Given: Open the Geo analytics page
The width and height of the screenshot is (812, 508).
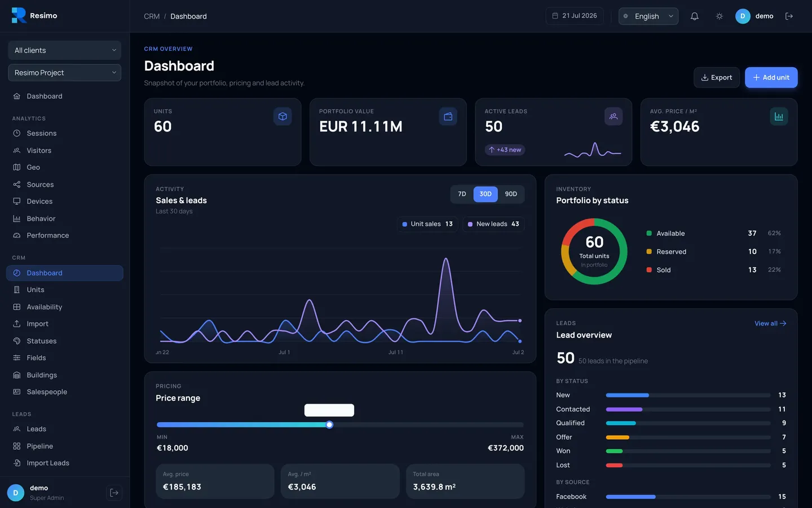Looking at the screenshot, I should point(64,168).
